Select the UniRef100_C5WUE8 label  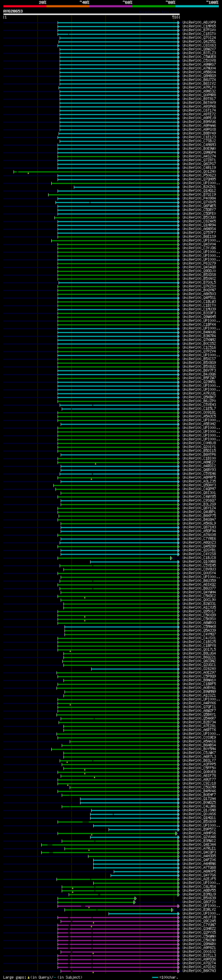coord(199,57)
